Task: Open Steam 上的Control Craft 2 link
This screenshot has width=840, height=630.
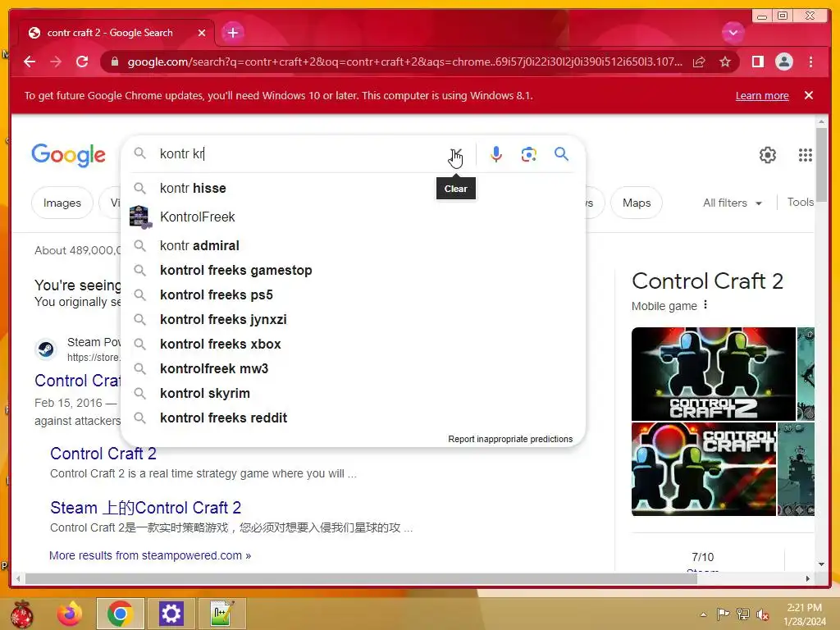Action: pos(146,507)
